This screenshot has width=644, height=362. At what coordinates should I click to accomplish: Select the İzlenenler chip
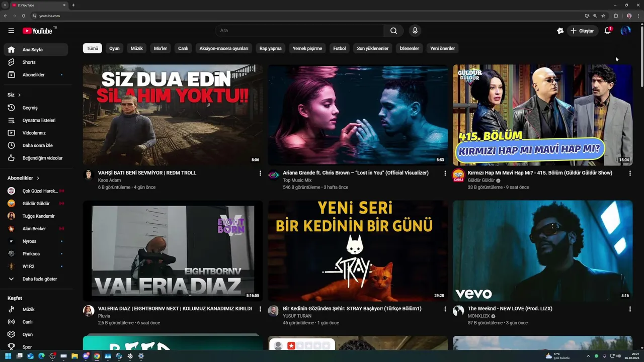(x=410, y=48)
